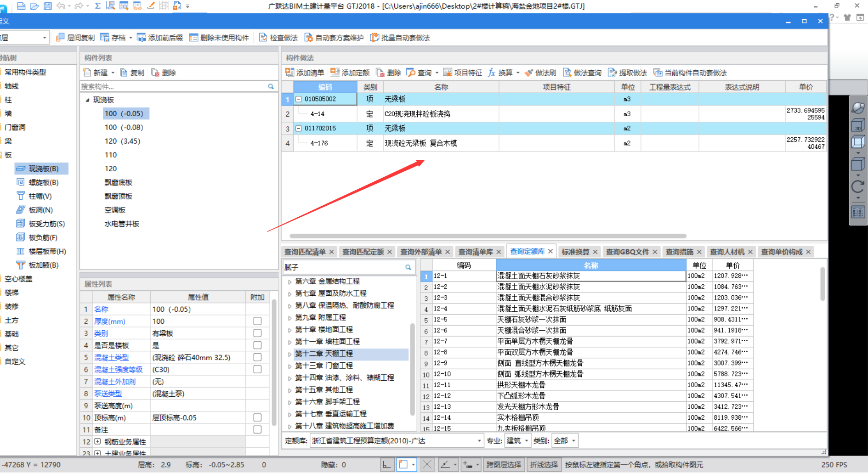
Task: Click 折线选择 status bar button
Action: [x=544, y=465]
